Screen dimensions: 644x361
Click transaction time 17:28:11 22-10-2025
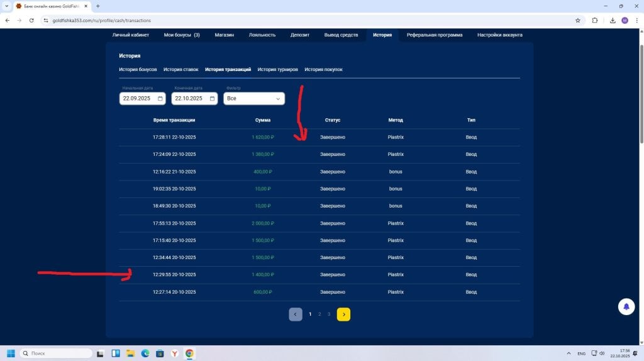click(x=174, y=137)
